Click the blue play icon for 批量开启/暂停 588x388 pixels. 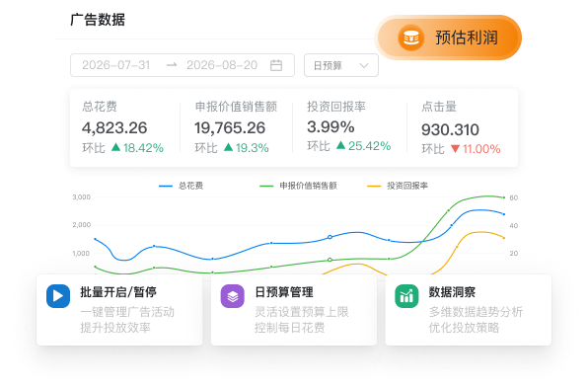click(x=58, y=296)
